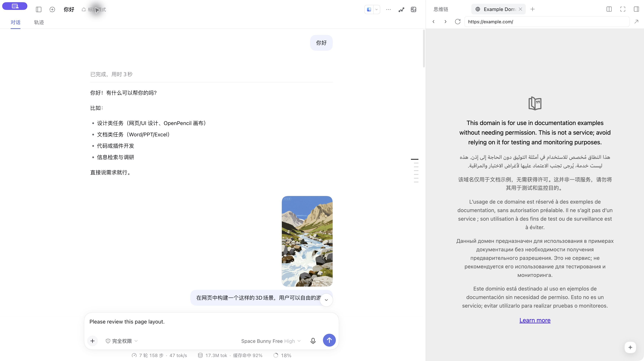The height and width of the screenshot is (361, 644).
Task: Add a new browser tab with plus
Action: click(533, 9)
